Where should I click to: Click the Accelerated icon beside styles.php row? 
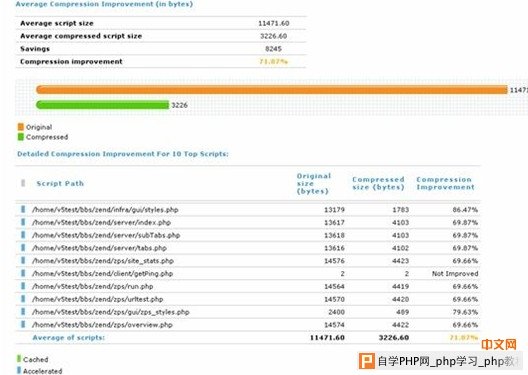tap(23, 209)
